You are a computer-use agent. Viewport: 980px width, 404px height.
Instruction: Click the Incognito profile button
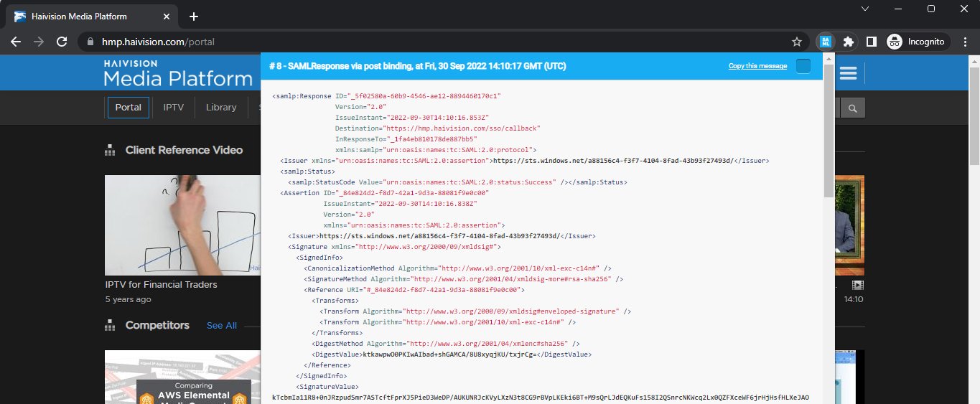(x=918, y=42)
